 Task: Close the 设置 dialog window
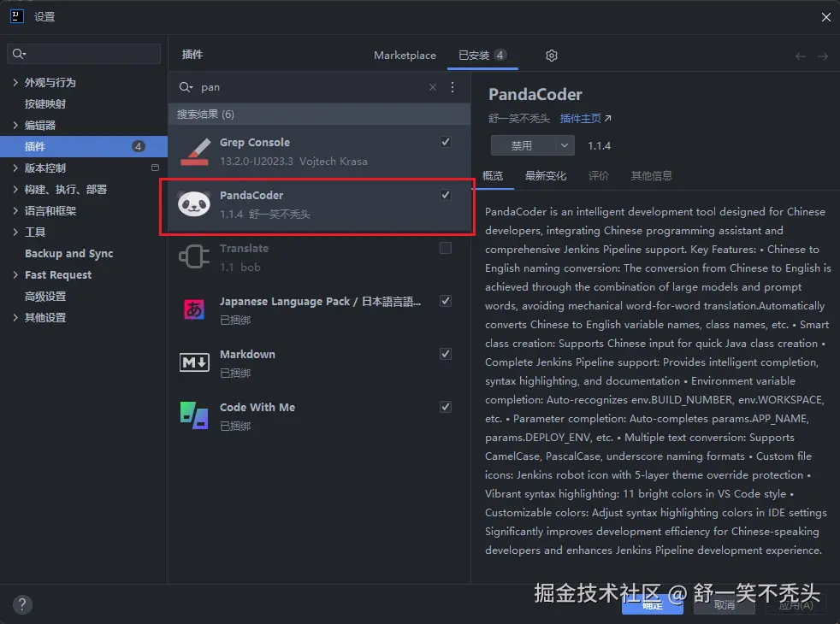(x=825, y=17)
